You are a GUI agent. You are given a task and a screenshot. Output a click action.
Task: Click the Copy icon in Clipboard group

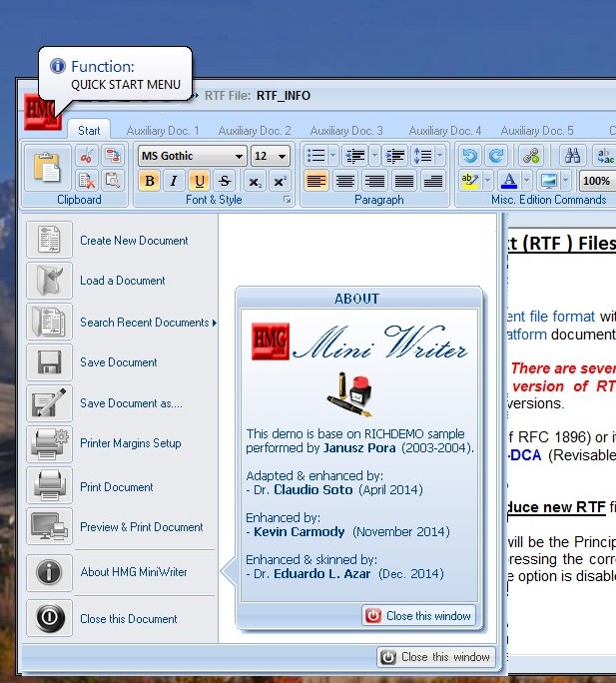[113, 156]
